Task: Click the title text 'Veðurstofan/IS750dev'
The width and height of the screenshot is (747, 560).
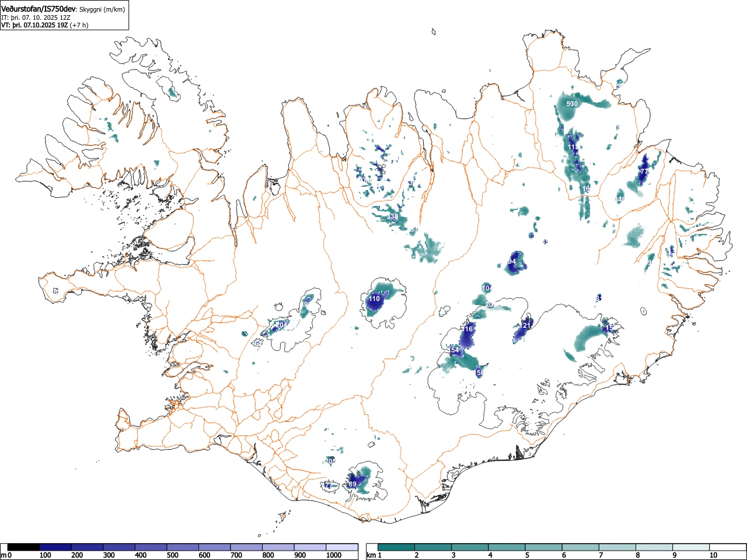Action: coord(39,9)
